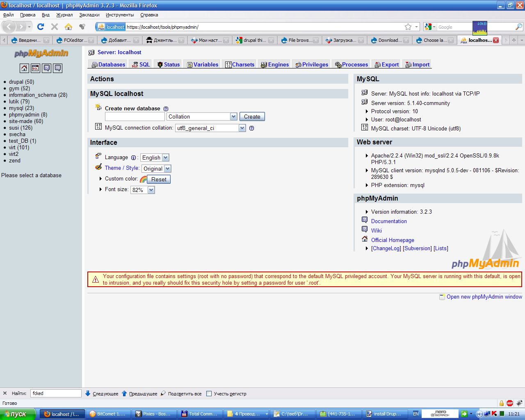Click help icon beside connection collation
The width and height of the screenshot is (525, 420).
point(251,128)
